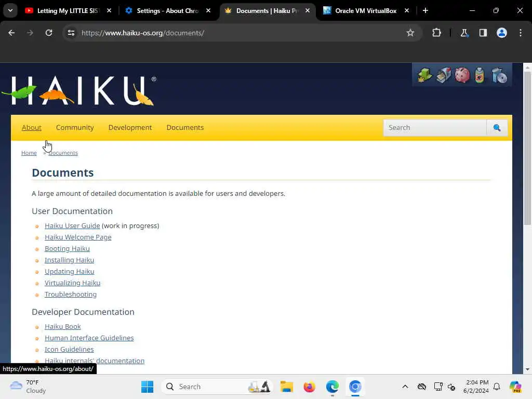Open the Installing Haiku link

coord(69,260)
